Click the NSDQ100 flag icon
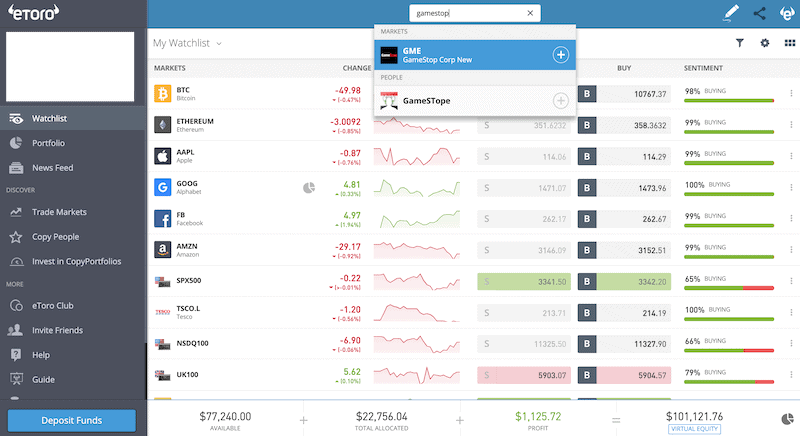Screen dimensions: 800x436 [162, 344]
